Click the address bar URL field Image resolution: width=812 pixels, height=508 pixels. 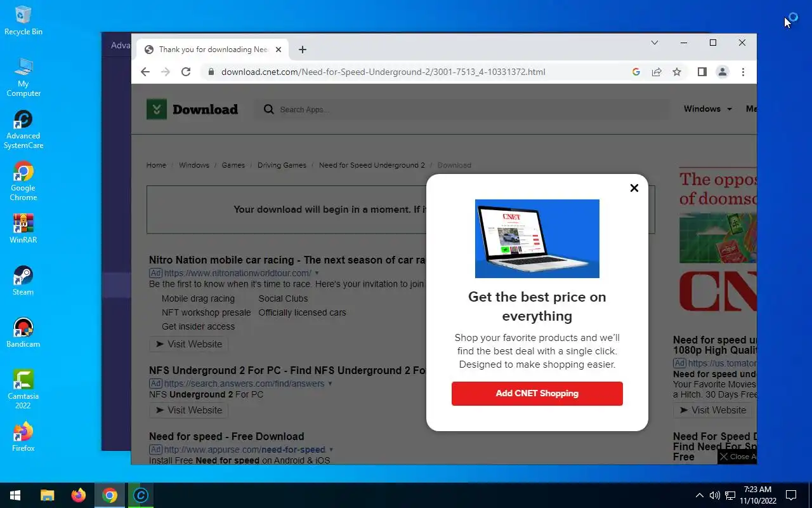383,72
